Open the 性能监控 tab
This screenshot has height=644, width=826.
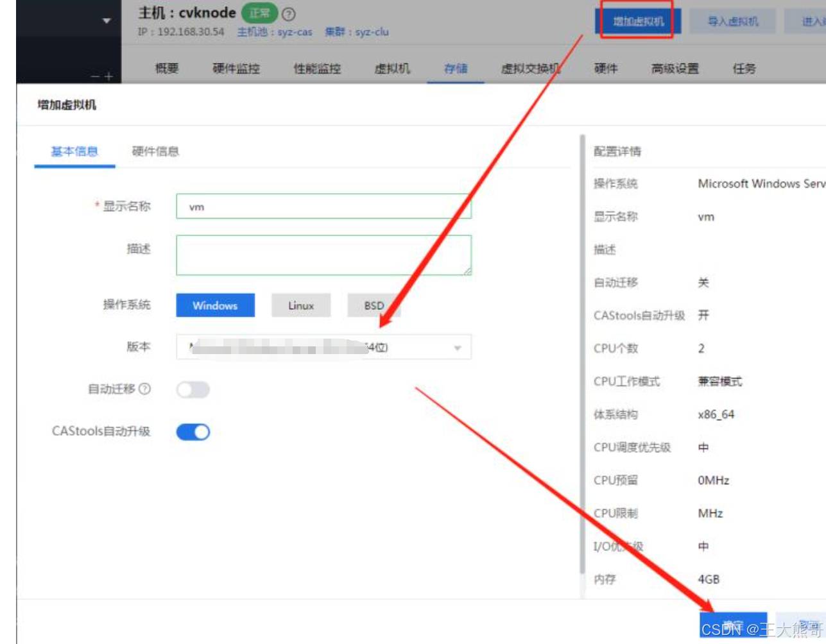click(317, 69)
